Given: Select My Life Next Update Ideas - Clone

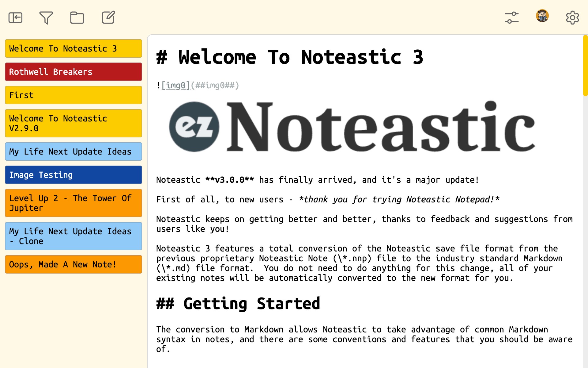Looking at the screenshot, I should pos(73,236).
